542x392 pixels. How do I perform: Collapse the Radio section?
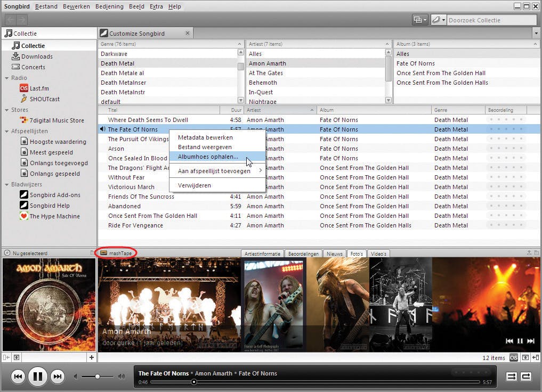click(x=6, y=78)
